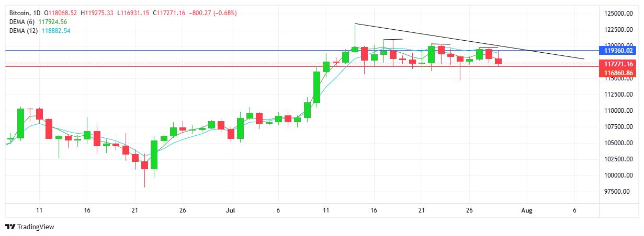
Task: Select DEMA value 118882.54
Action: coord(56,31)
